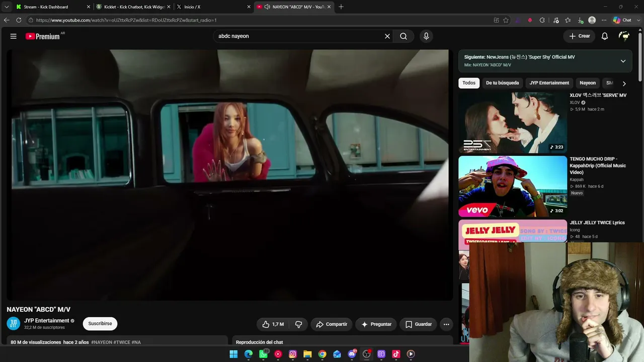Open YouTube notifications bell
The width and height of the screenshot is (644, 362).
point(605,36)
